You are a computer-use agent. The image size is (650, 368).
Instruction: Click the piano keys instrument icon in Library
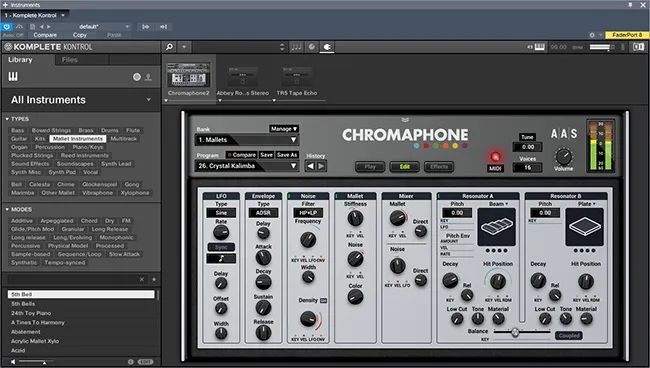point(13,77)
